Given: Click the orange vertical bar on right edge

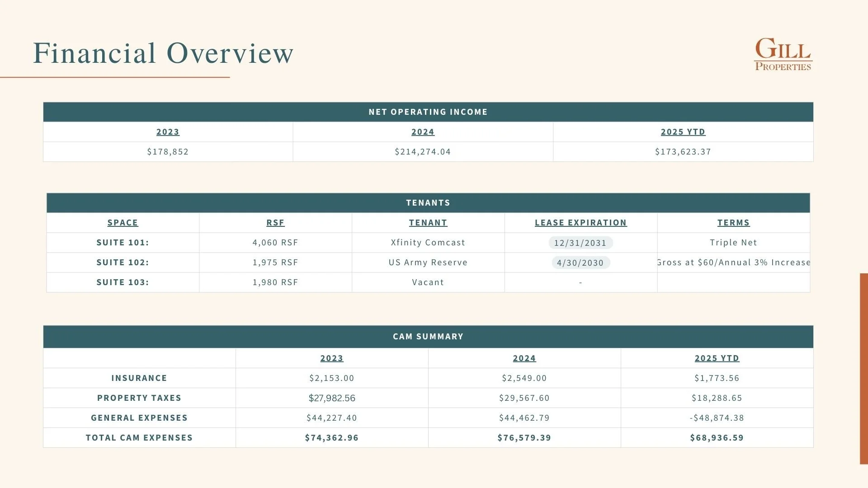Looking at the screenshot, I should tap(863, 368).
